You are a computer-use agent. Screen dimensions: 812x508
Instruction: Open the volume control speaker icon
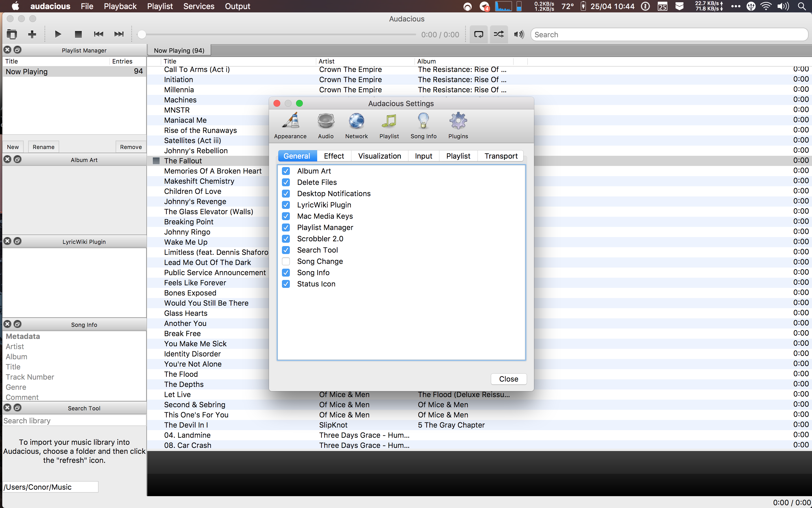pyautogui.click(x=519, y=34)
